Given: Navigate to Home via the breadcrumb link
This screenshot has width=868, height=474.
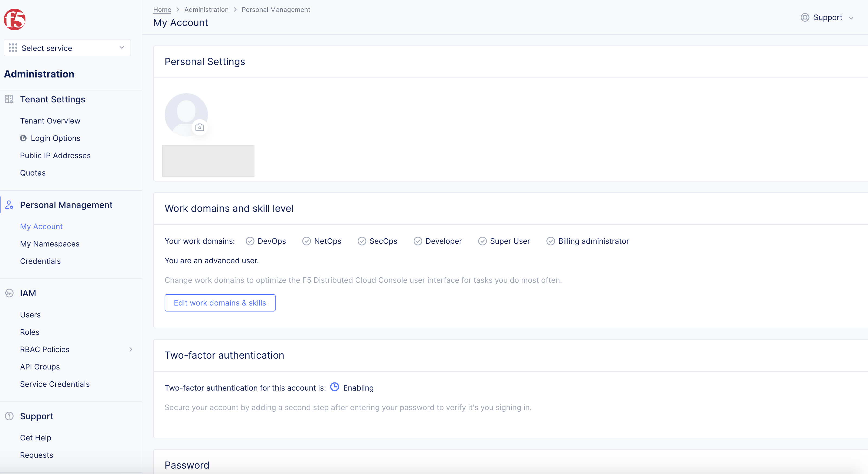Looking at the screenshot, I should tap(162, 9).
